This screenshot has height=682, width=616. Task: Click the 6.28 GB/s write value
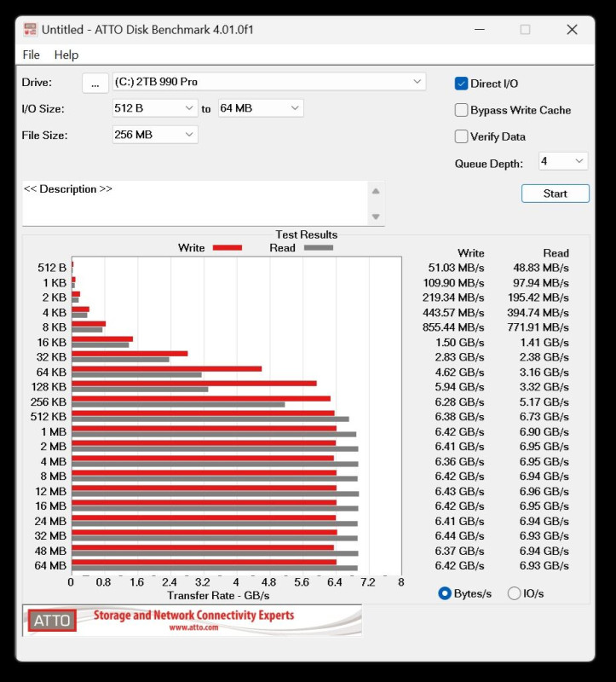(459, 402)
